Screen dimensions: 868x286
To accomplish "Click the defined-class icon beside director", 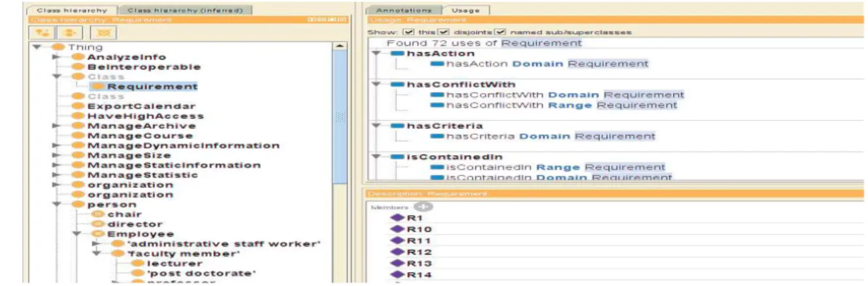I will coord(98,224).
